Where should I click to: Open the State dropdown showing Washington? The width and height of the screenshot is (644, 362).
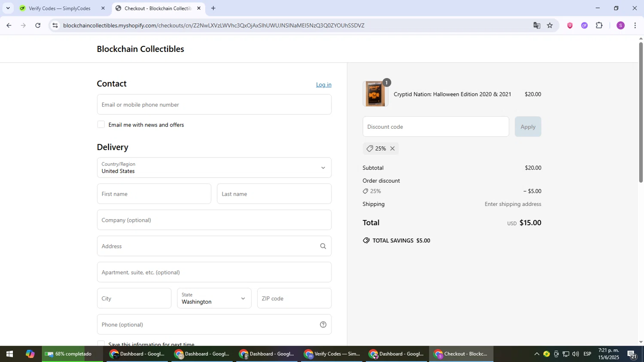coord(214,299)
